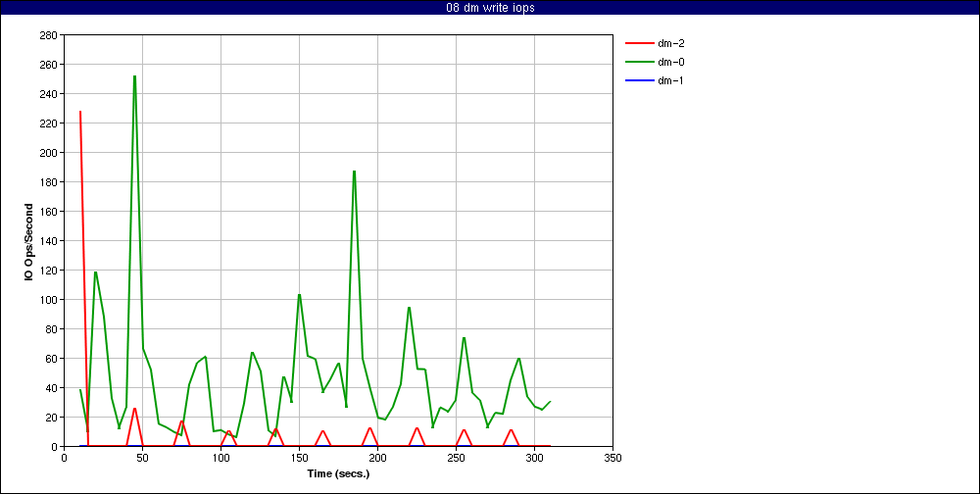The image size is (980, 494).
Task: Click the 80 y-axis tick value
Action: (x=51, y=329)
